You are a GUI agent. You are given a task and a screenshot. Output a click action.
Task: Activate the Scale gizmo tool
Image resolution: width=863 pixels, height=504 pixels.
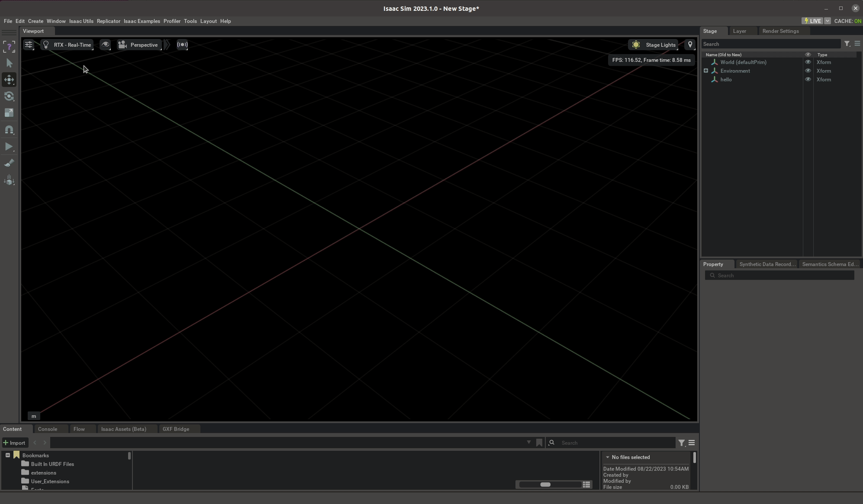[9, 113]
